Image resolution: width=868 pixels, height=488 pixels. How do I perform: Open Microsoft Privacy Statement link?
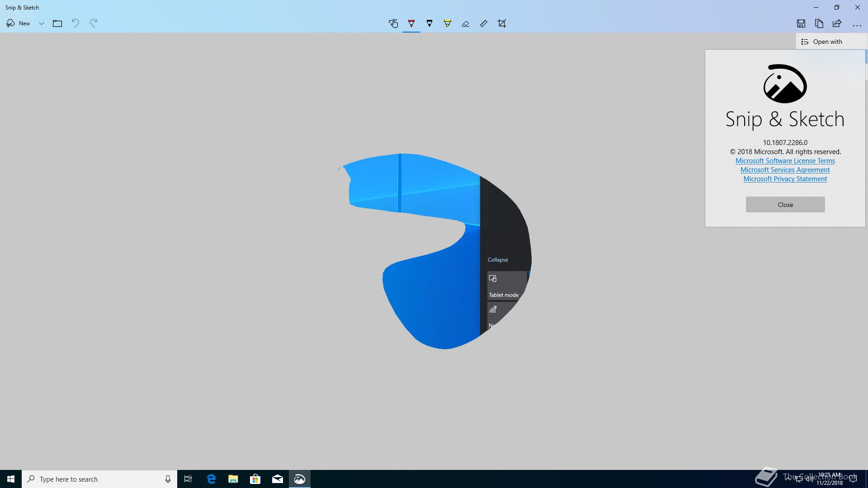785,179
